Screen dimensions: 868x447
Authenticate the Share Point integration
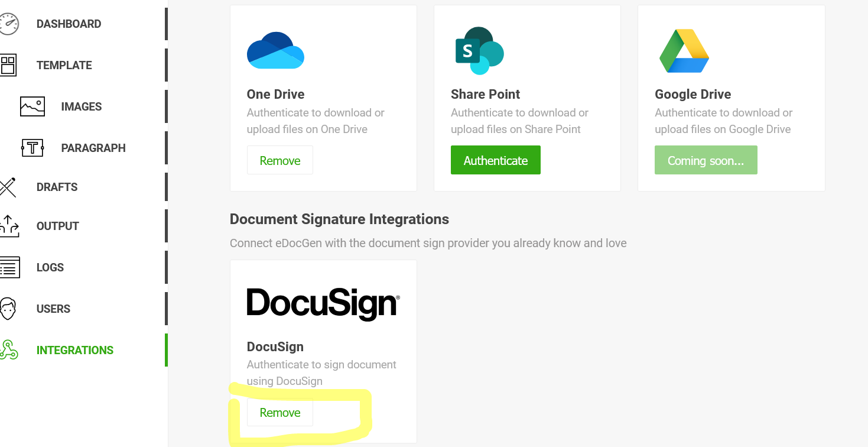pos(496,160)
